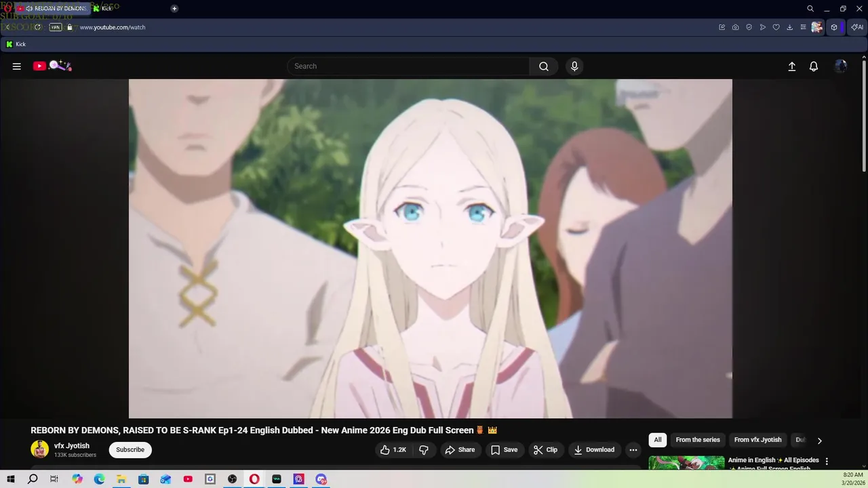Select the From the series chip

(698, 440)
